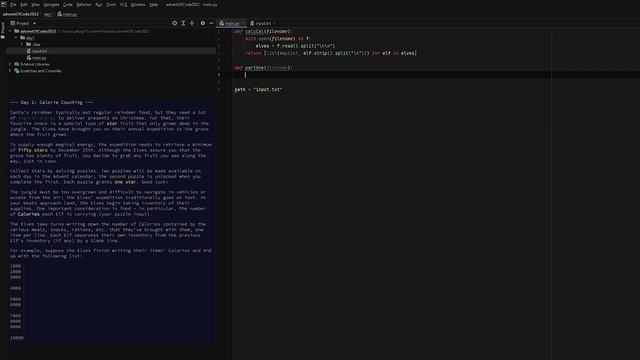Open the Edit menu

pos(24,4)
